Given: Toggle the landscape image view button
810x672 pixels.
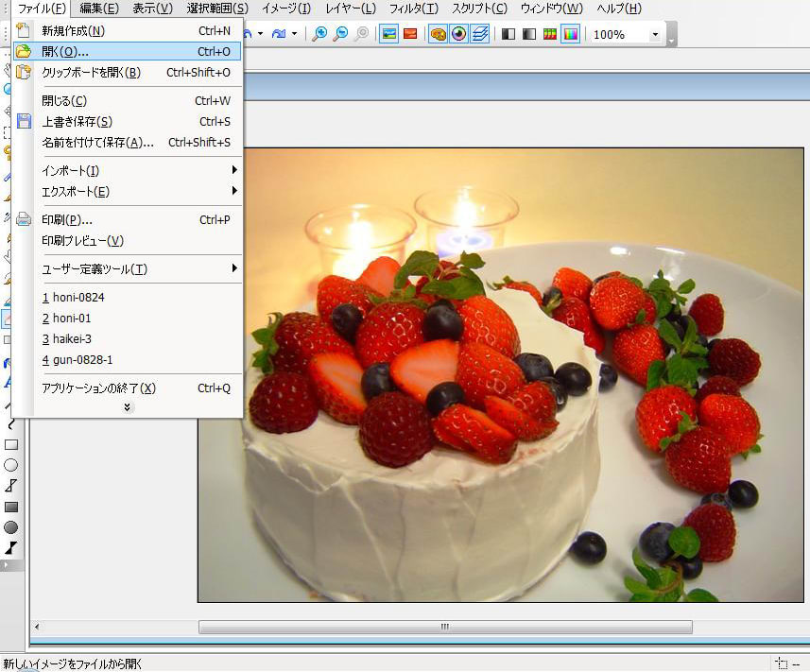Looking at the screenshot, I should pos(388,34).
